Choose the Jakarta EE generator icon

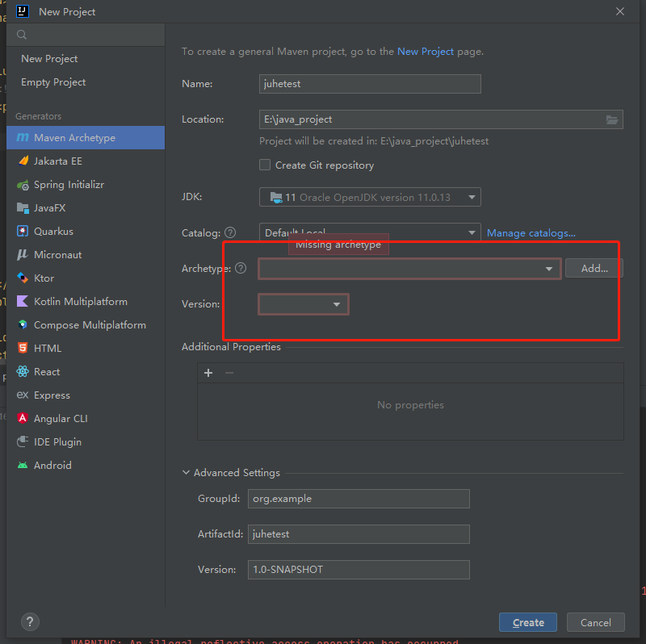(23, 161)
